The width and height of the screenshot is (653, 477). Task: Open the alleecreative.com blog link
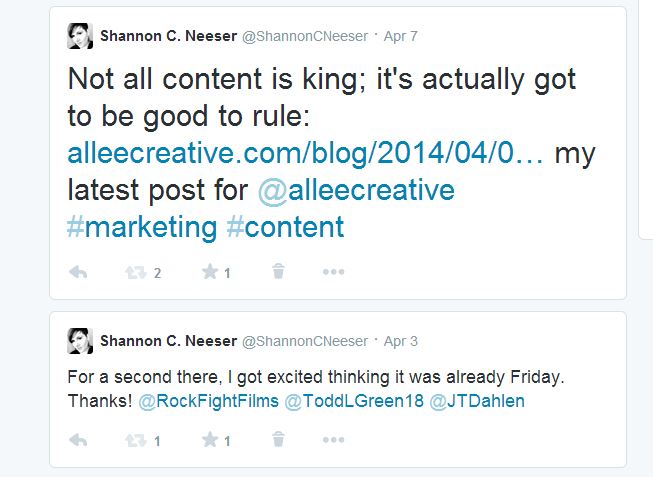pyautogui.click(x=306, y=153)
